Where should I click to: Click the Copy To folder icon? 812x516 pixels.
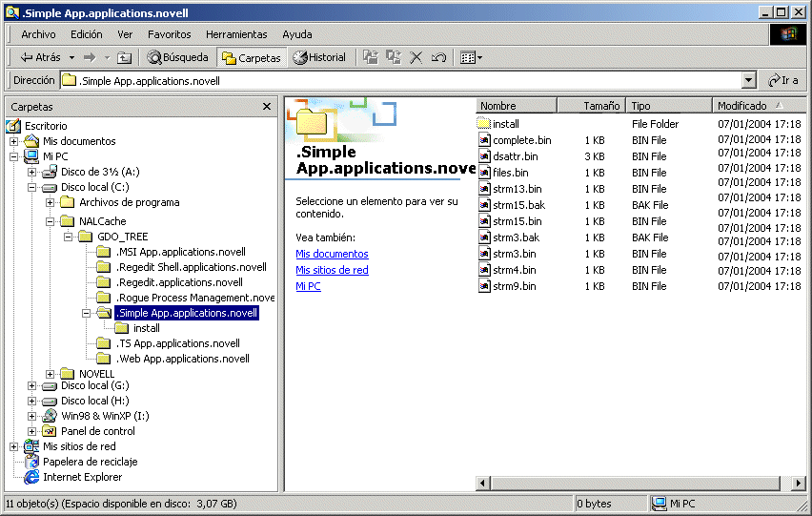(x=394, y=57)
